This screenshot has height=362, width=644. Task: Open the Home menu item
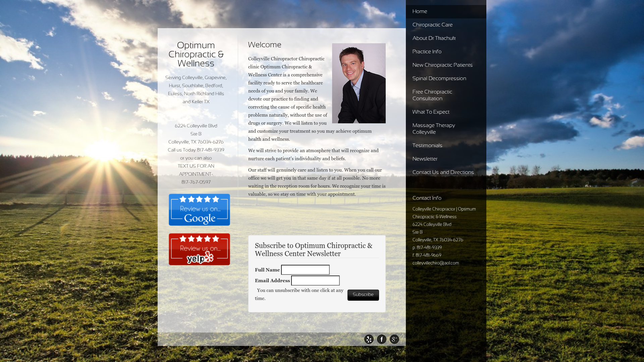coord(420,11)
